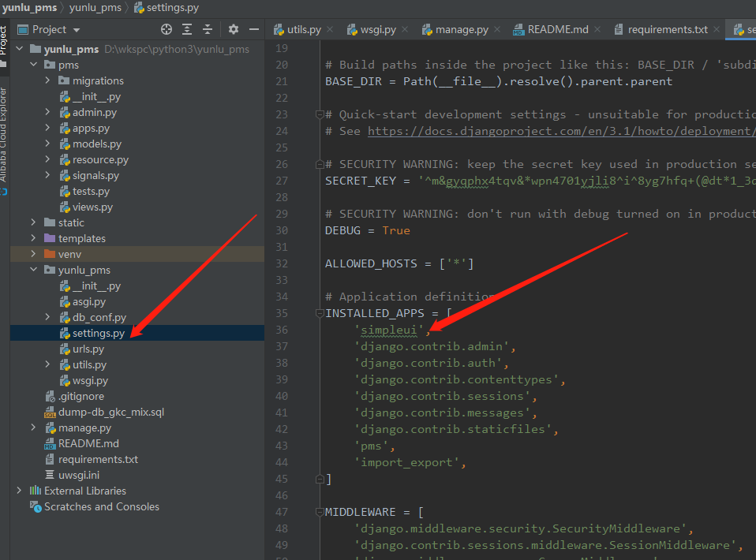Open the Django deployment docs link
The width and height of the screenshot is (756, 560).
click(561, 131)
